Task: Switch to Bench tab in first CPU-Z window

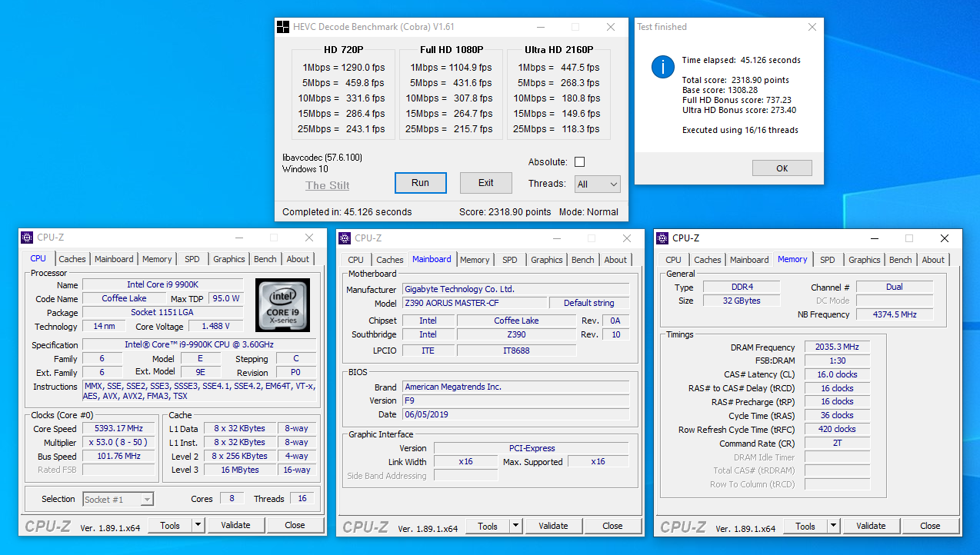Action: tap(265, 259)
